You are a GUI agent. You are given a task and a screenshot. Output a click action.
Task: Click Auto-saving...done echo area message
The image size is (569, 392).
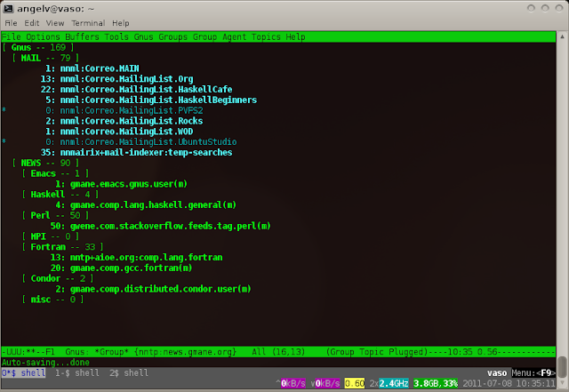(45, 363)
